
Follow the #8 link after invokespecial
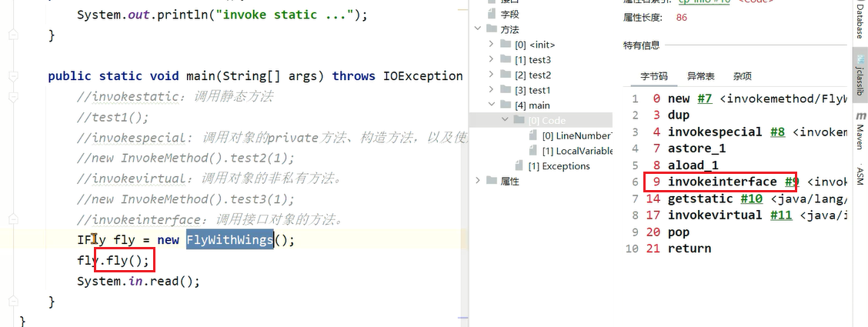pyautogui.click(x=777, y=132)
